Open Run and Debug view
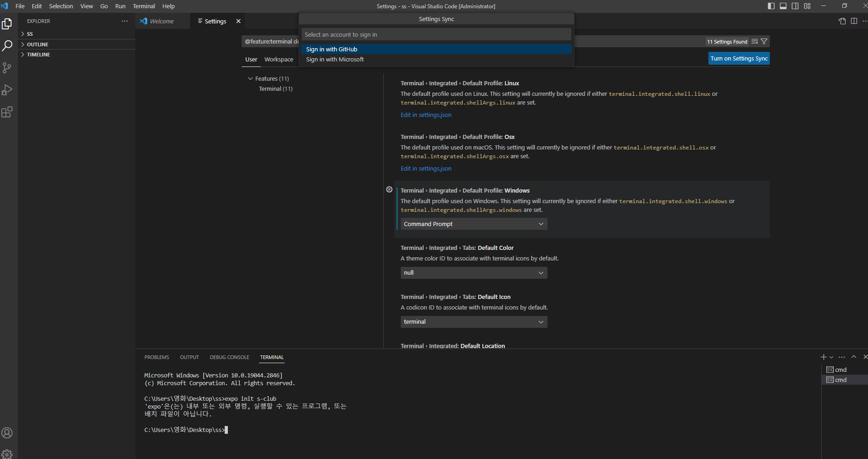This screenshot has width=868, height=459. pyautogui.click(x=7, y=90)
